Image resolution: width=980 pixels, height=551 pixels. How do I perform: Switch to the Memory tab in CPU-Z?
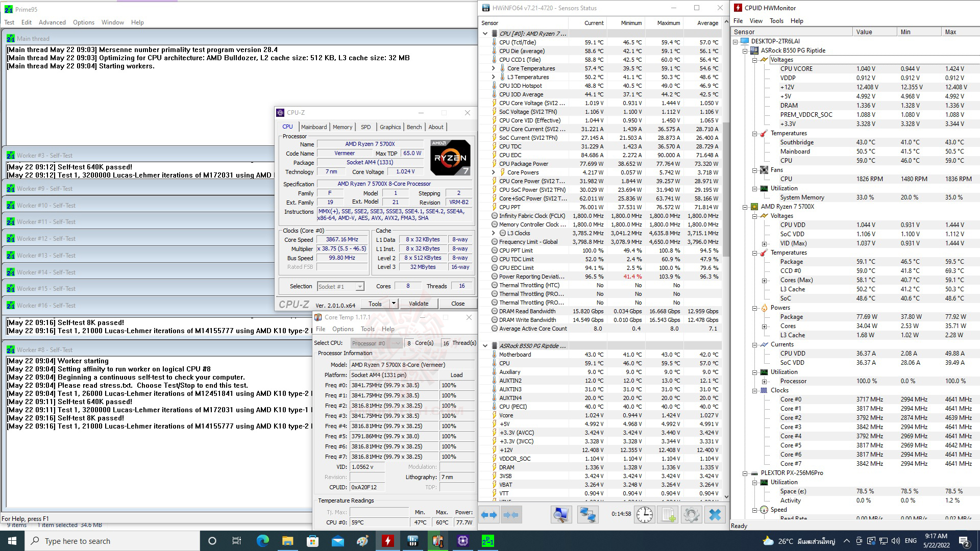point(342,127)
